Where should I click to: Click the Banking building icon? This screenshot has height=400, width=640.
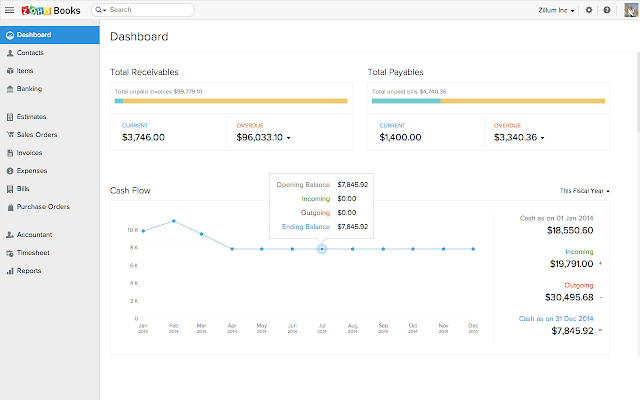pos(10,89)
